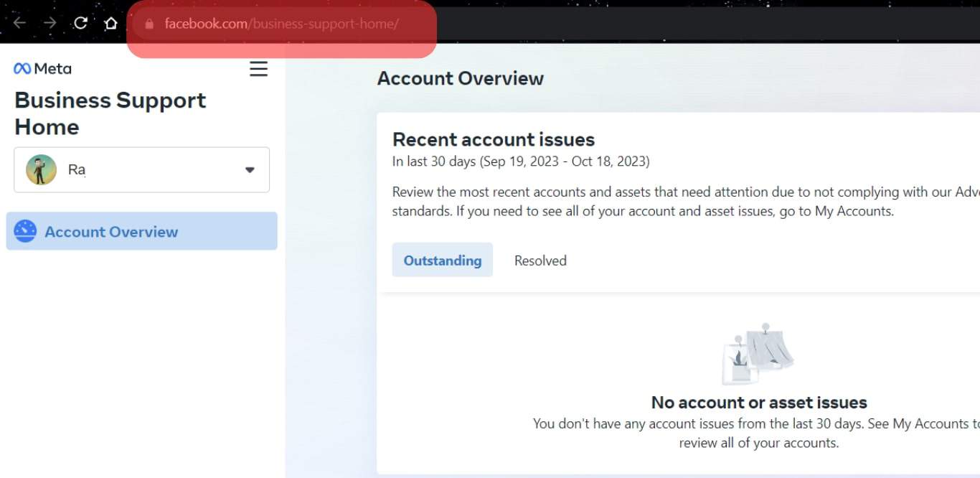Open the hamburger menu icon
980x478 pixels.
tap(258, 69)
